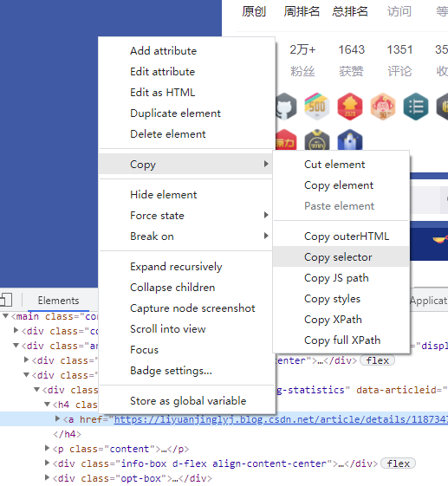448x486 pixels.
Task: Open the liyuanjinglyj.blog.csdn.net article link
Action: (x=281, y=419)
